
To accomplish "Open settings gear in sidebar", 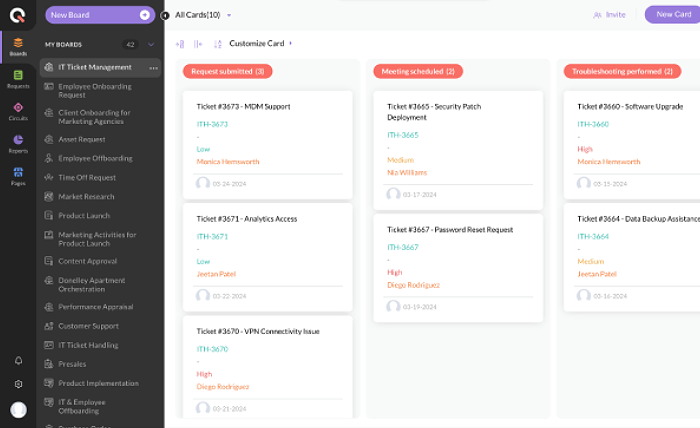I will (18, 384).
